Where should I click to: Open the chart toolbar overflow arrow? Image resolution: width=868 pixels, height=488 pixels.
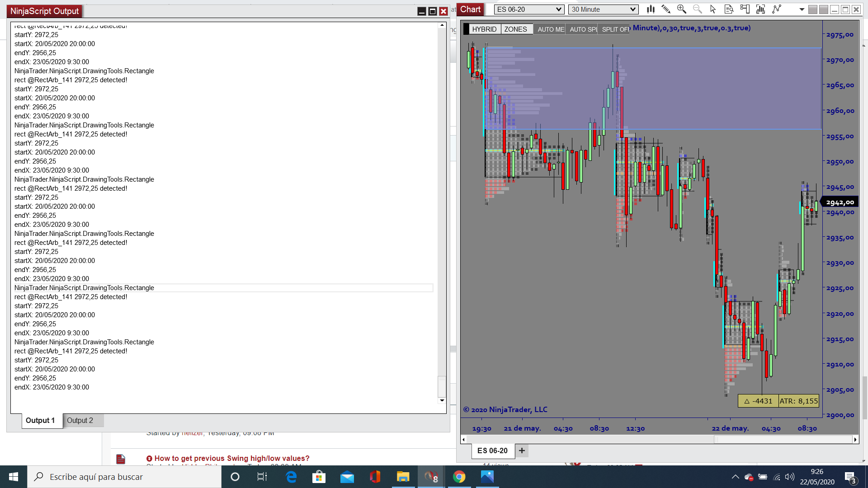(802, 9)
